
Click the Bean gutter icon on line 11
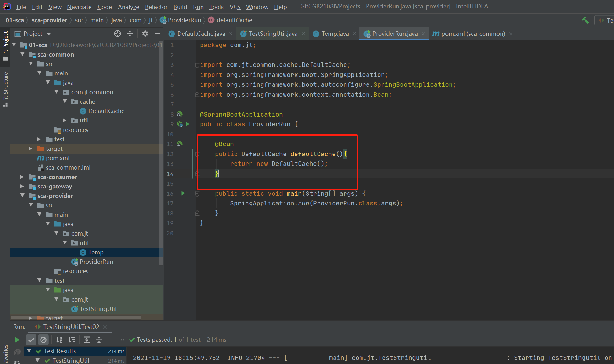coord(180,144)
